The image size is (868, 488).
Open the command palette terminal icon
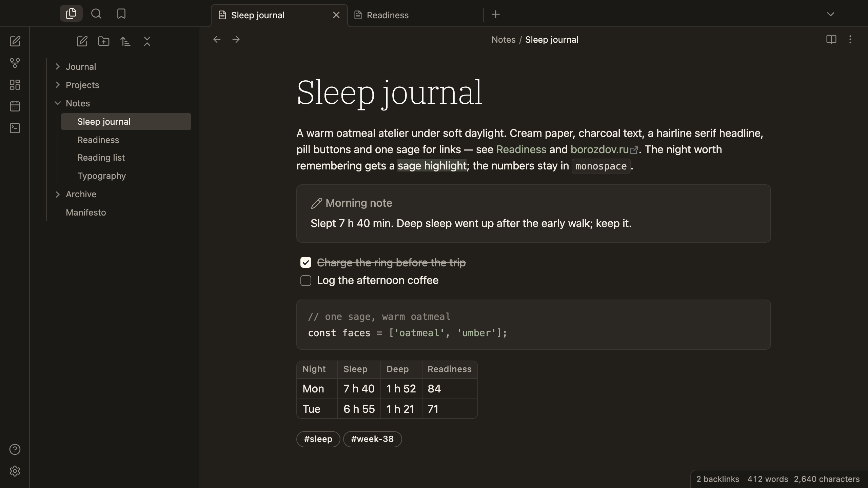(15, 128)
